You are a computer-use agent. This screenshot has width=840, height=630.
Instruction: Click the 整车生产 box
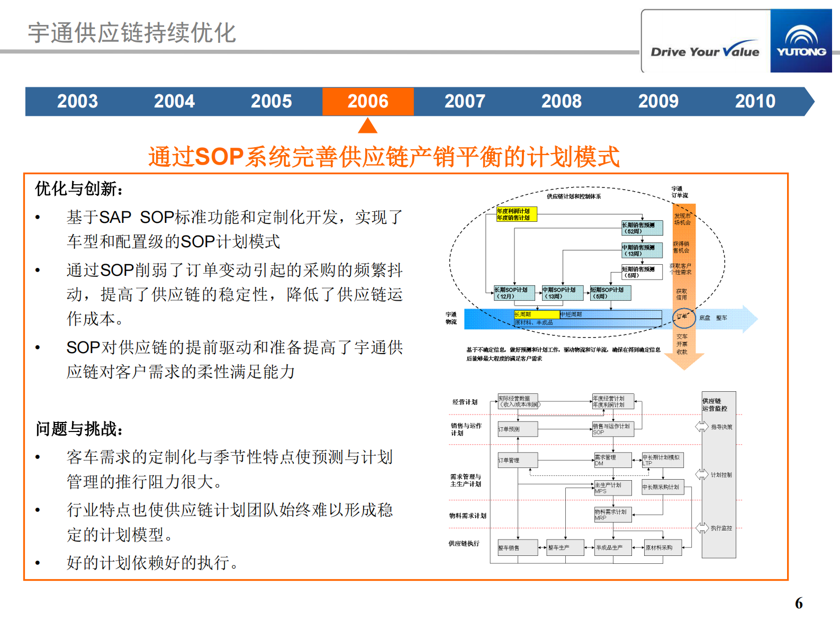pyautogui.click(x=565, y=547)
